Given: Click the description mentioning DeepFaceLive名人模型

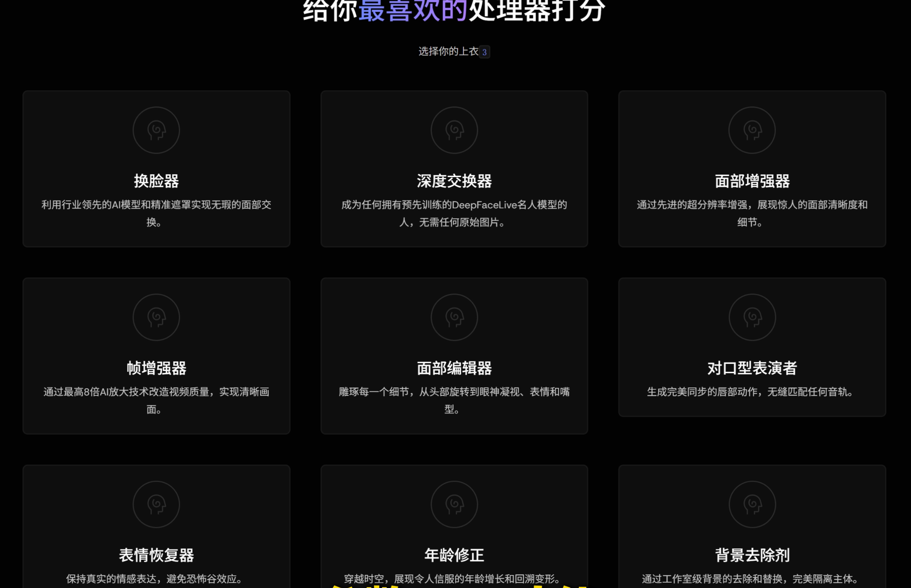Looking at the screenshot, I should pos(454,213).
